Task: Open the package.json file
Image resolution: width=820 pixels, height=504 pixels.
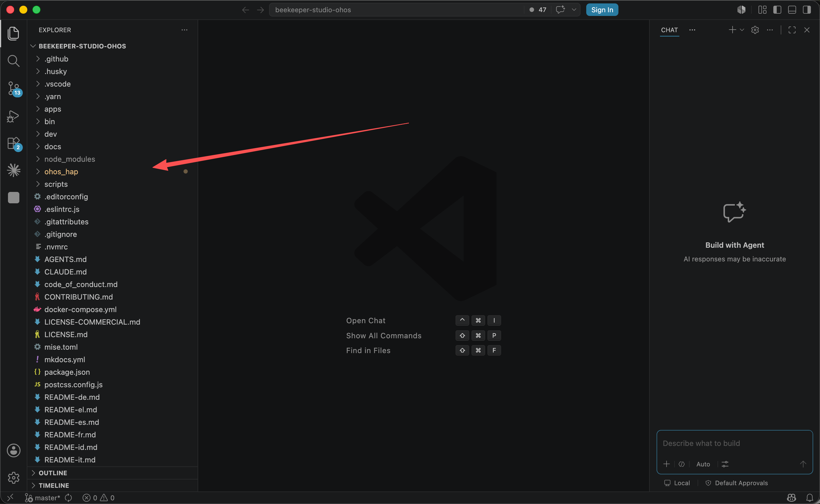Action: point(113,372)
